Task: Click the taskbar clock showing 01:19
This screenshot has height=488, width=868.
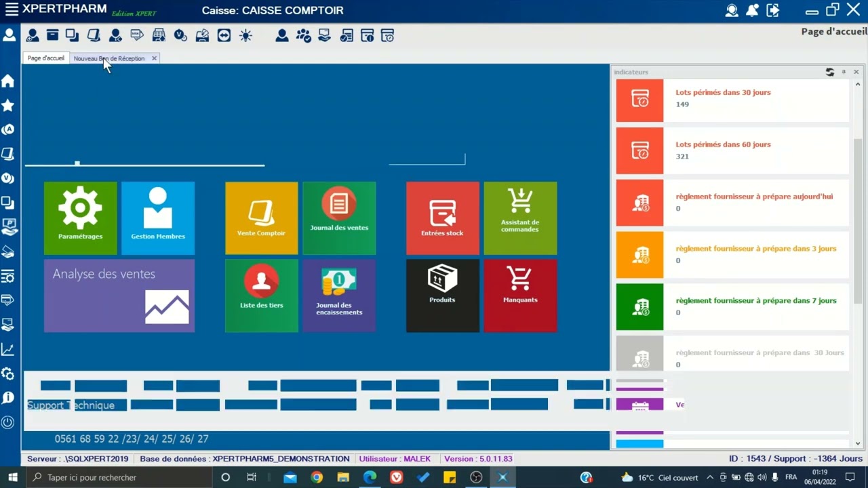Action: (820, 477)
